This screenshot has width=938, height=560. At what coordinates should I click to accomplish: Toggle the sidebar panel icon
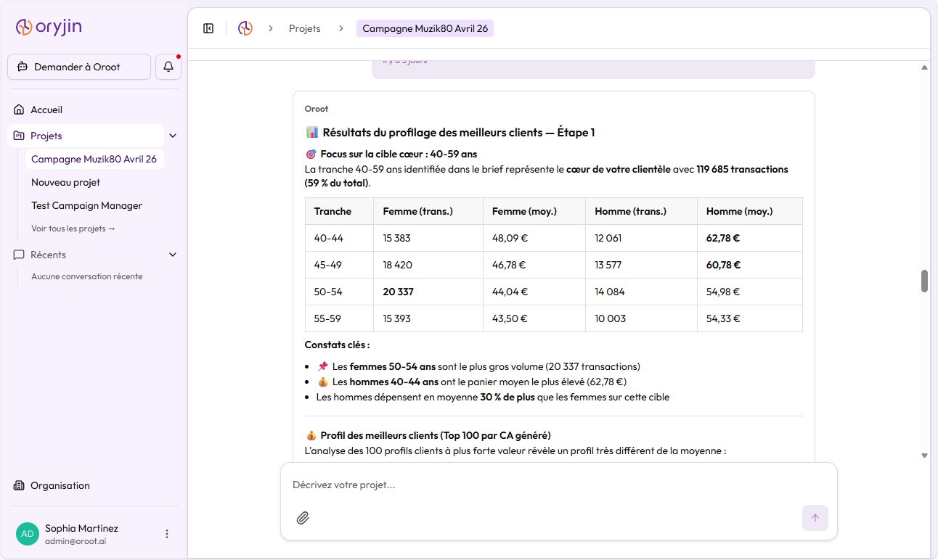click(x=208, y=28)
